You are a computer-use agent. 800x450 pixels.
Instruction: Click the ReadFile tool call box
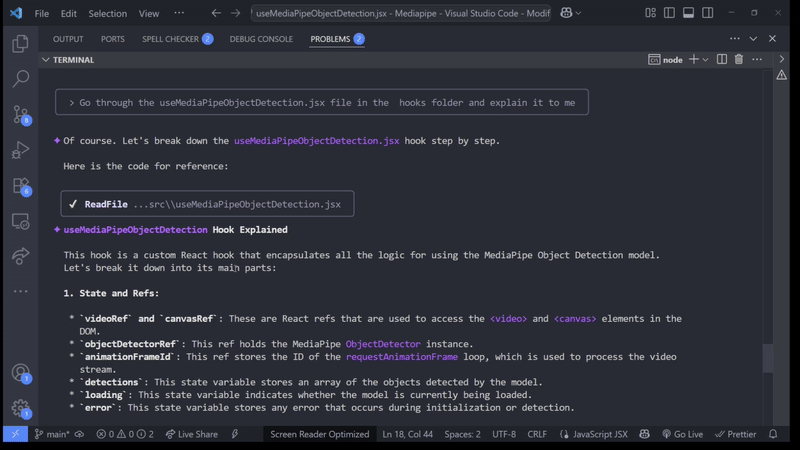click(x=207, y=204)
